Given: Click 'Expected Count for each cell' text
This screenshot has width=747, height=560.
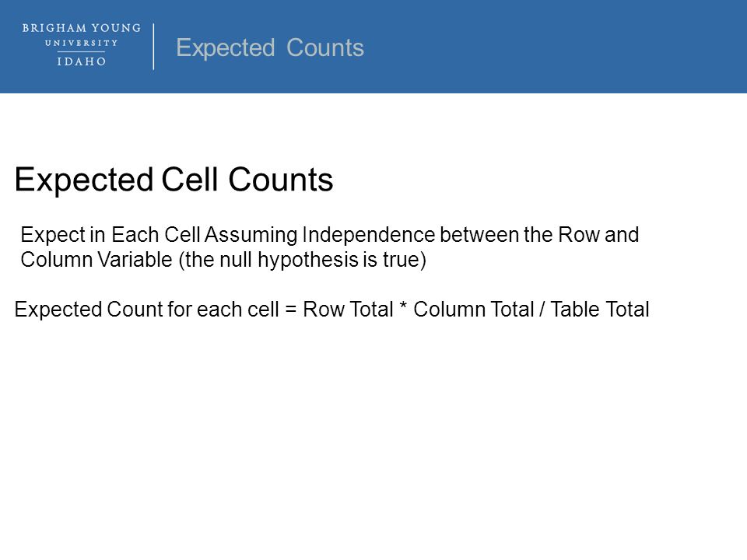Looking at the screenshot, I should point(147,310).
